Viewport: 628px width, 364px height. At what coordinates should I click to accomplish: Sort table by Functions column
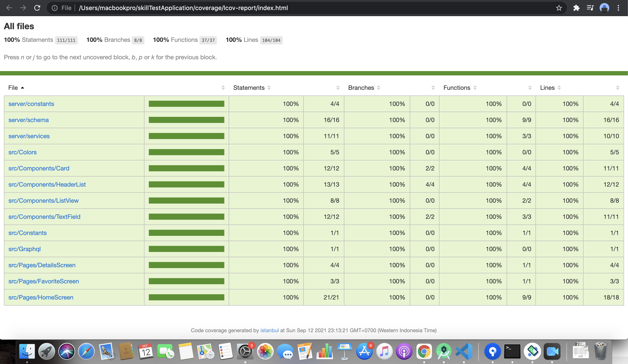(460, 88)
